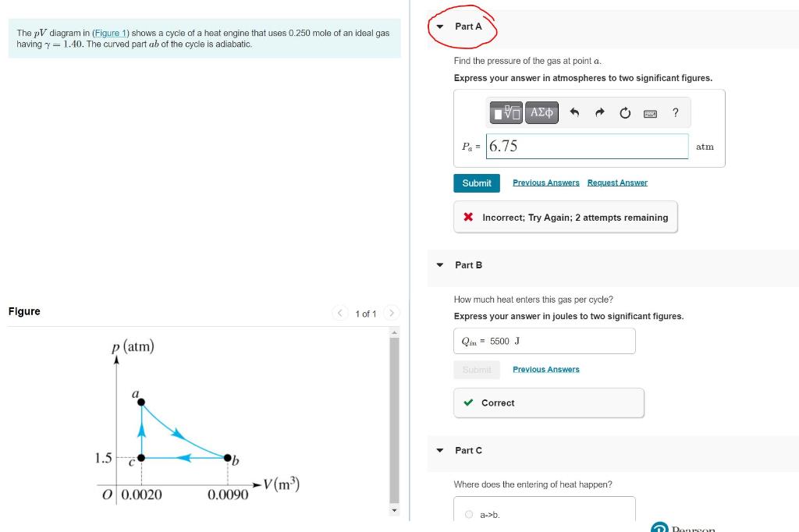Collapse Part C section

439,450
